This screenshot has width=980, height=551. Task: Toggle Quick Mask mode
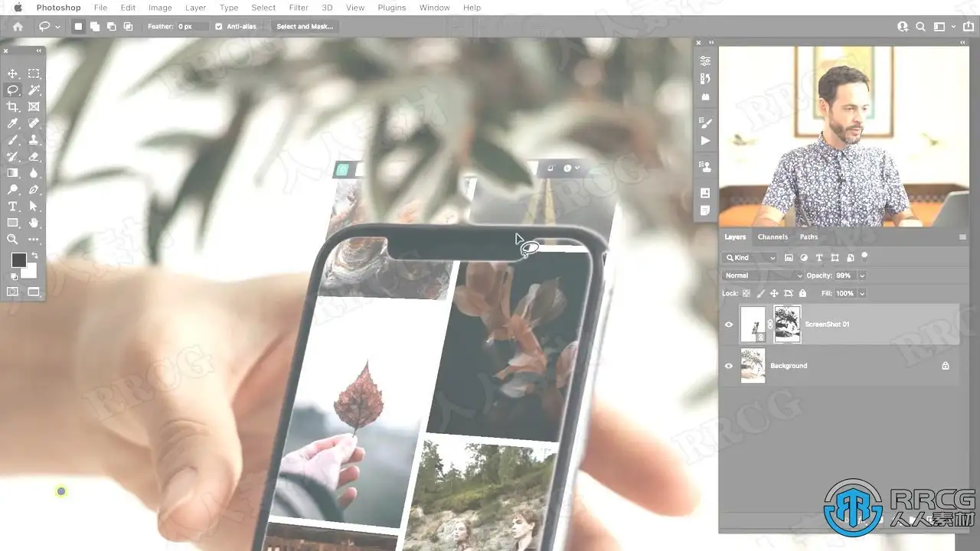pyautogui.click(x=13, y=292)
